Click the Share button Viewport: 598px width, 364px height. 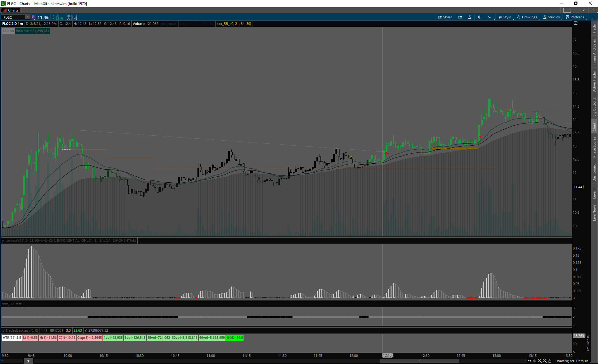445,17
